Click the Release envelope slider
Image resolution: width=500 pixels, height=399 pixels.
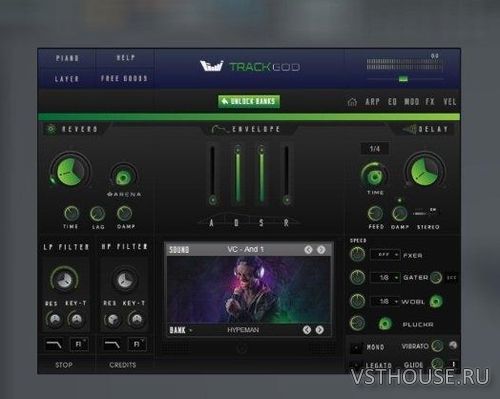tap(286, 175)
